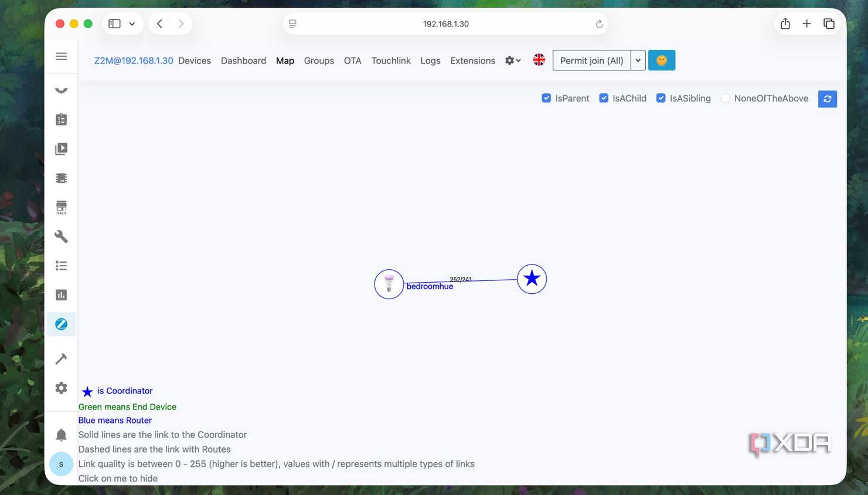Image resolution: width=868 pixels, height=495 pixels.
Task: Reload the page in Safari
Action: point(599,24)
